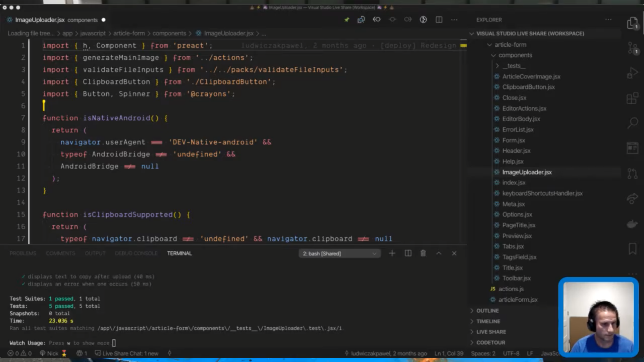The image size is (644, 362).
Task: Kill the terminal using the trash icon
Action: coord(423,253)
